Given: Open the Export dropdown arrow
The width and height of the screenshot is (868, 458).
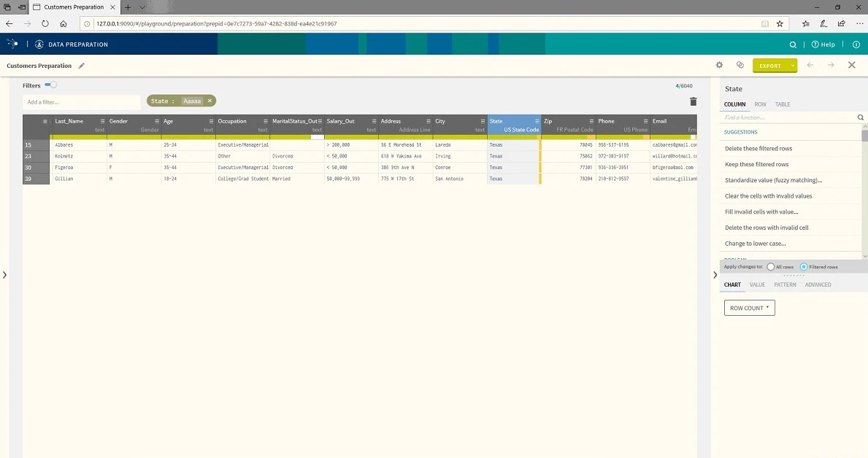Looking at the screenshot, I should tap(793, 65).
